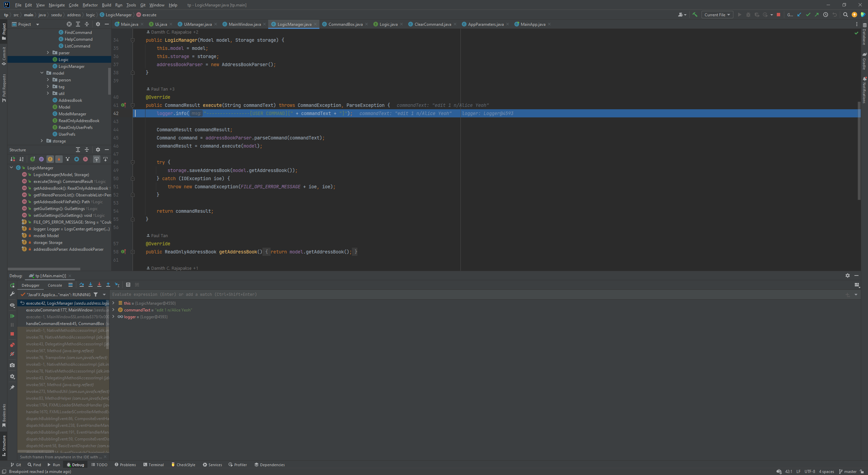Toggle the thread filter funnel icon
Viewport: 868px width, 475px height.
pyautogui.click(x=96, y=294)
